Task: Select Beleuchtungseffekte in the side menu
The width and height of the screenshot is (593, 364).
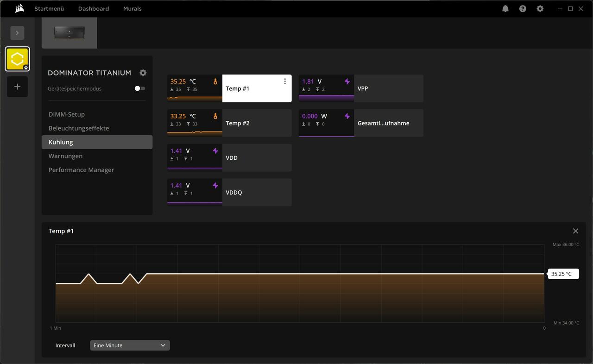Action: pos(79,128)
